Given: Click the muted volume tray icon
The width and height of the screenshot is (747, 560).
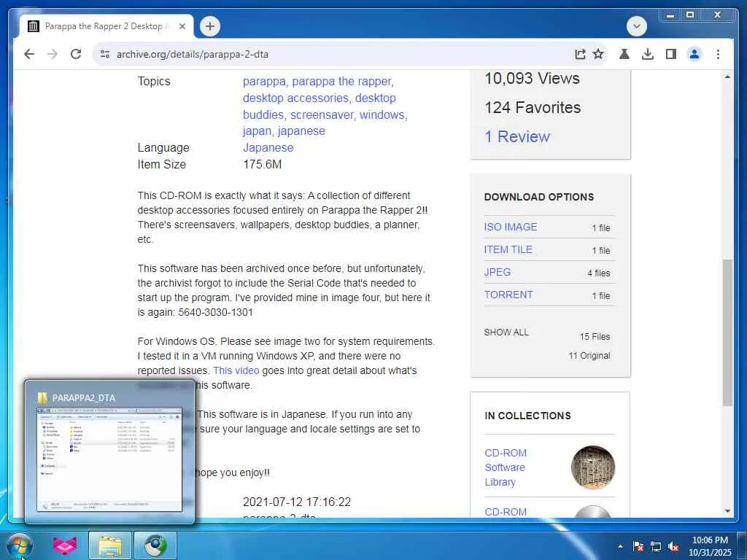Looking at the screenshot, I should click(x=673, y=546).
